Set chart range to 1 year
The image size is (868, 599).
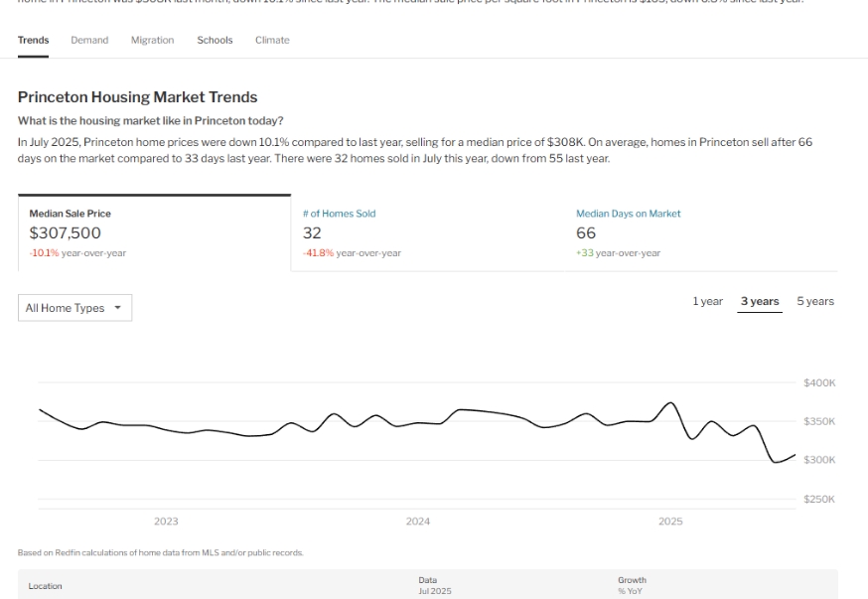coord(707,301)
